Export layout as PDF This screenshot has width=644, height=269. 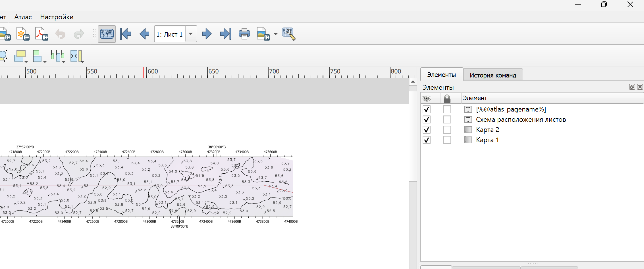[41, 34]
